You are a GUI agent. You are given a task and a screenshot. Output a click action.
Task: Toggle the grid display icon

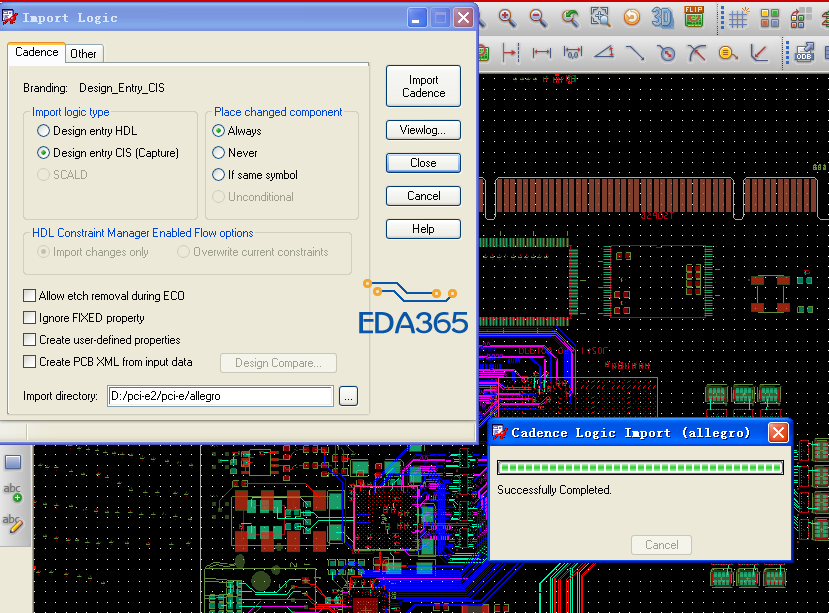tap(738, 18)
